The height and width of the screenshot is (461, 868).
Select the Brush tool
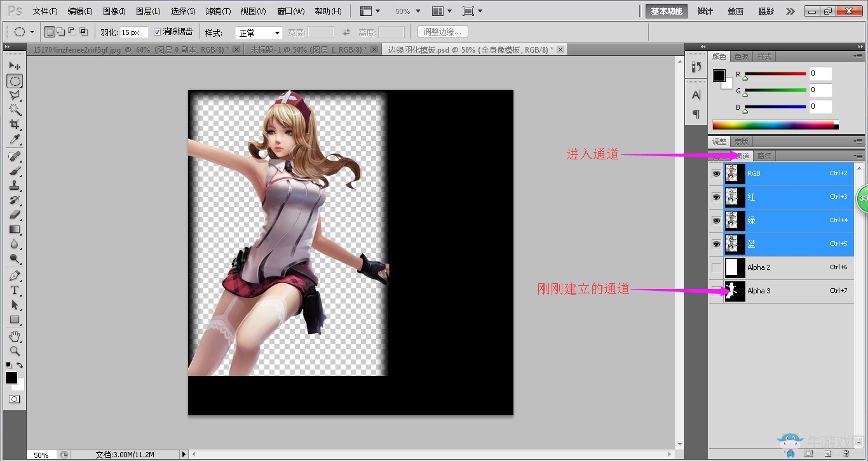click(15, 171)
